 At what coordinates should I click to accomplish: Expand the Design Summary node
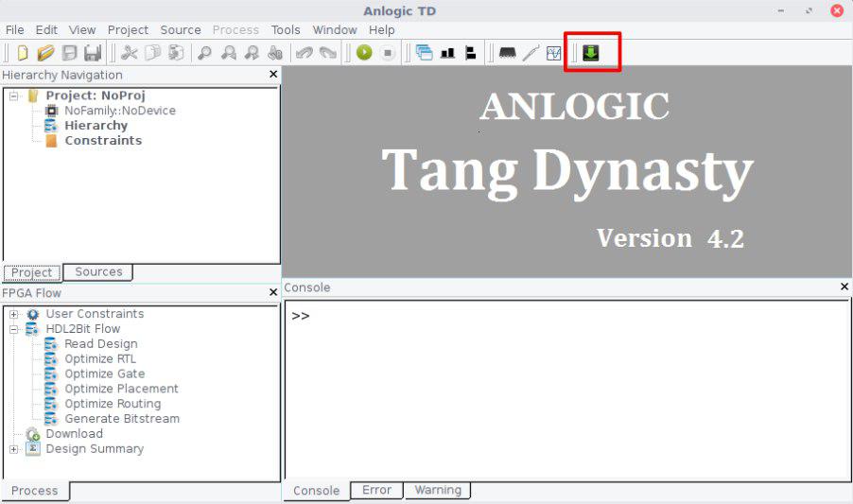[13, 449]
